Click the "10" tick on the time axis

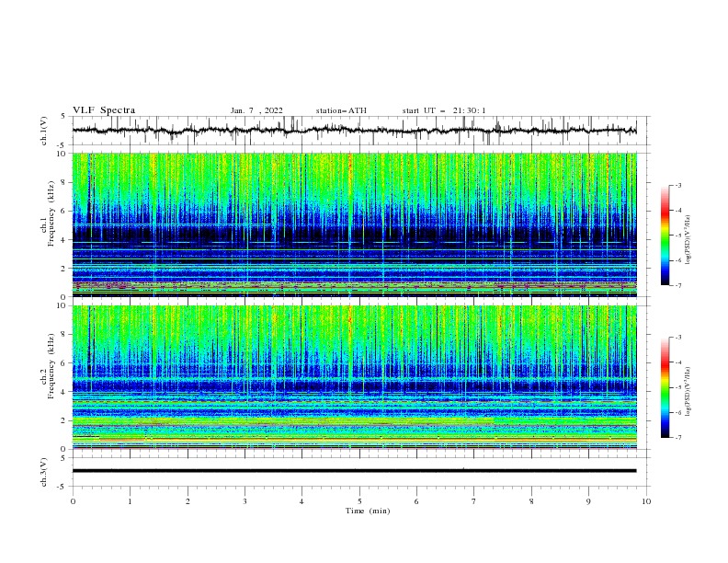646,501
